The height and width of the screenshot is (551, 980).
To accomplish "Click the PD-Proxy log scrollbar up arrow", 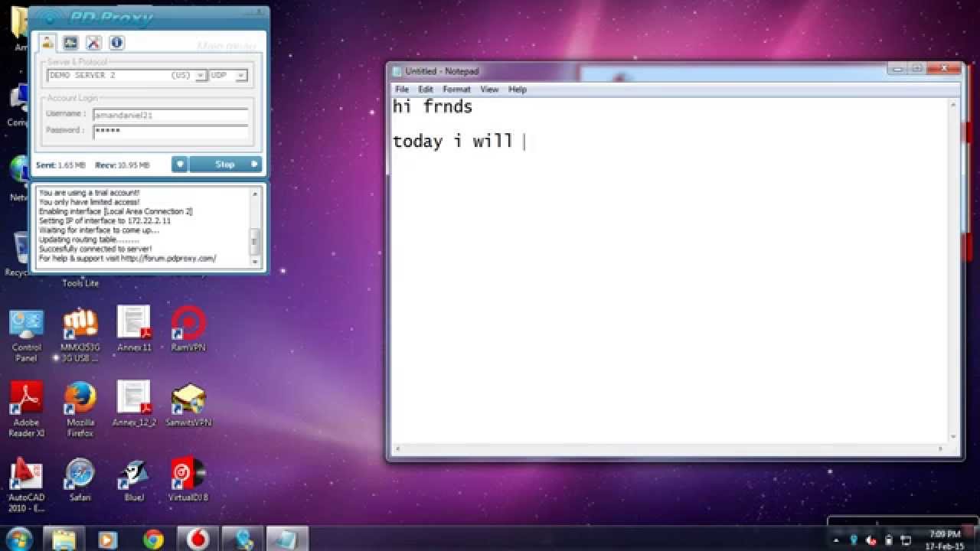I will (x=255, y=194).
